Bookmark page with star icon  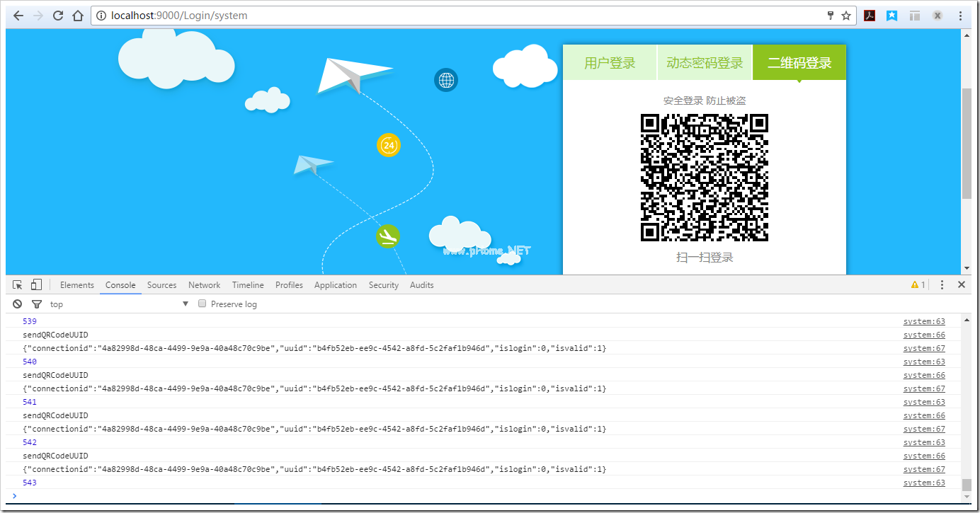846,16
